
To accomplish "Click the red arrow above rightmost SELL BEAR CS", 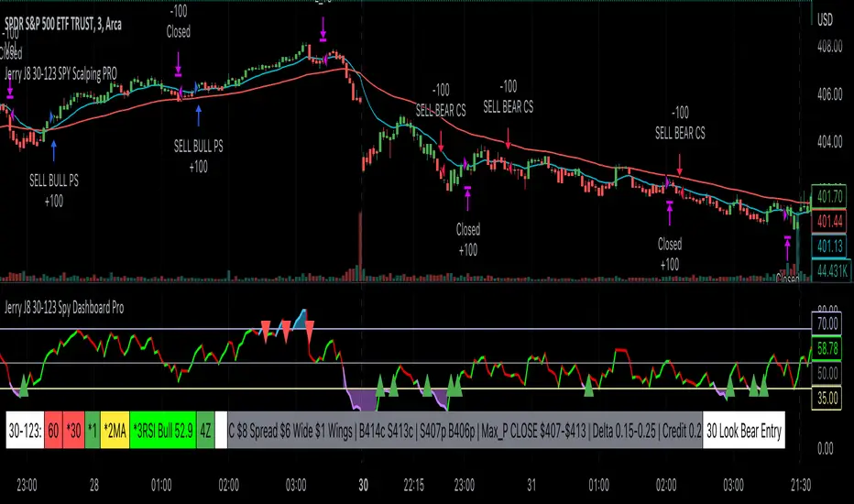I will point(679,165).
